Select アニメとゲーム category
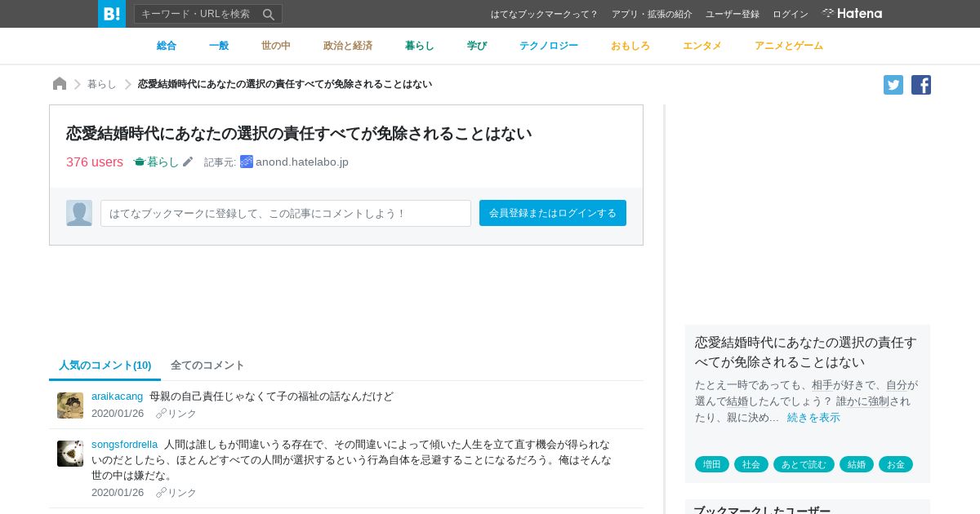This screenshot has height=514, width=980. pos(789,46)
